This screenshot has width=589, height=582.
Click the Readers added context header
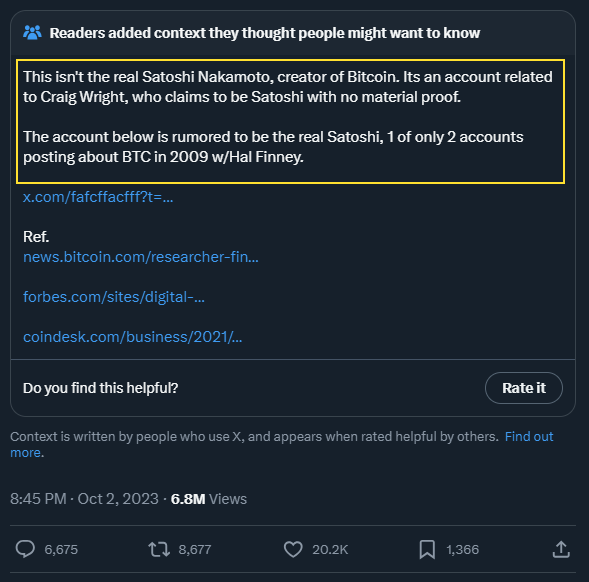264,33
